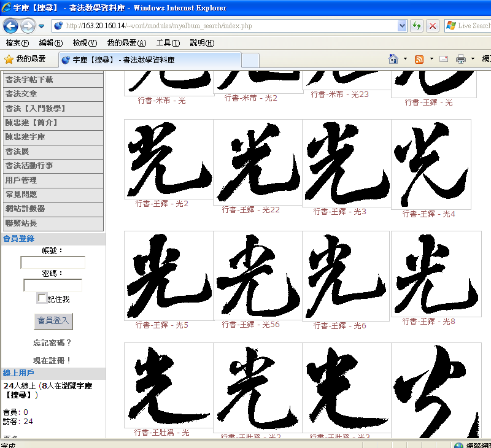Open the 行書-王鐸 - 光2 calligraphy thumbnail
The width and height of the screenshot is (491, 448).
[169, 159]
